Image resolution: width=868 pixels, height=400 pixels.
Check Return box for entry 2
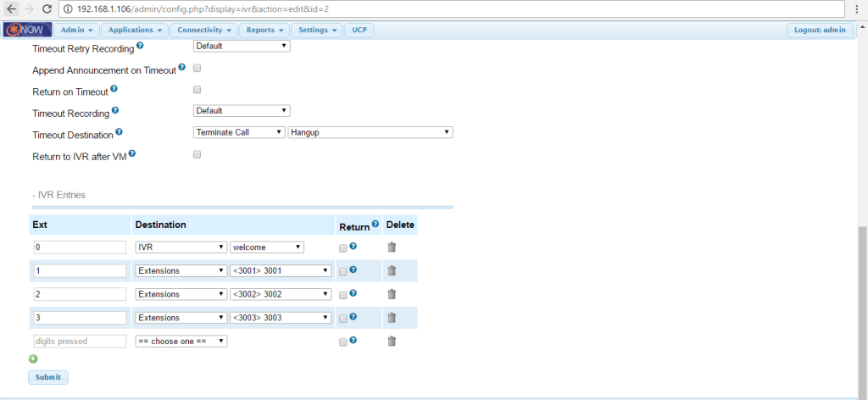[342, 296]
